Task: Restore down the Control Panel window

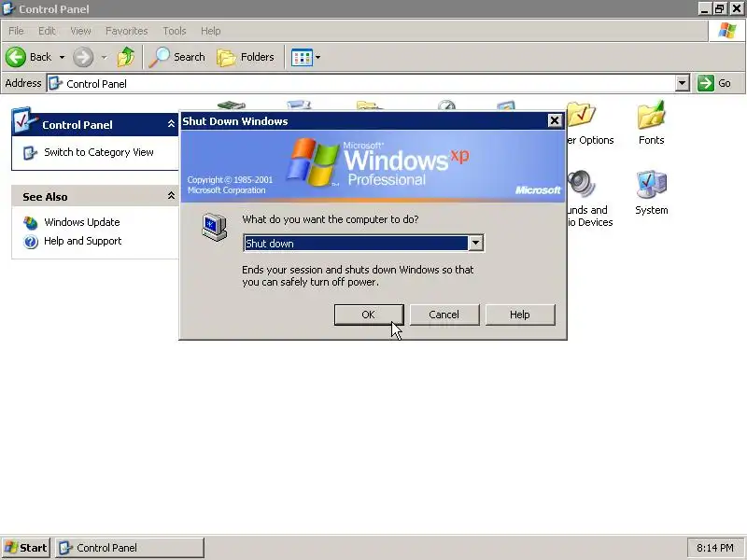Action: click(x=720, y=8)
